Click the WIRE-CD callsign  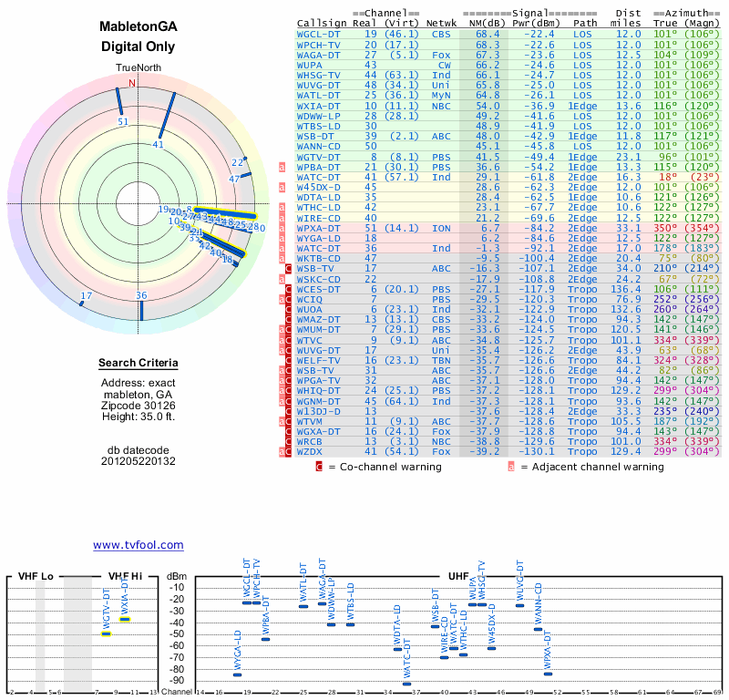pos(318,218)
